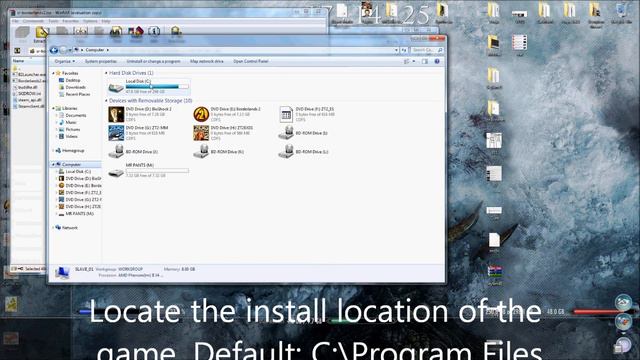Click the Explorer search box
Screen dimensions: 640x360
[427, 50]
